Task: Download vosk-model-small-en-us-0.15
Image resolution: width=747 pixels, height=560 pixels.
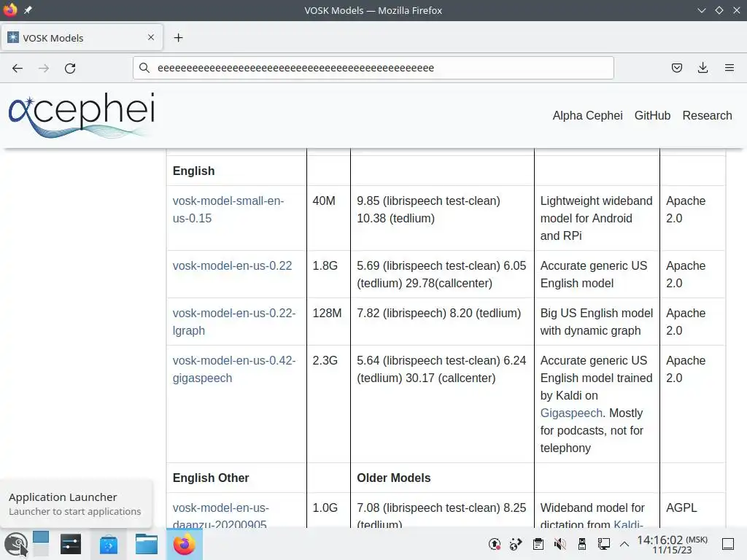Action: tap(228, 209)
